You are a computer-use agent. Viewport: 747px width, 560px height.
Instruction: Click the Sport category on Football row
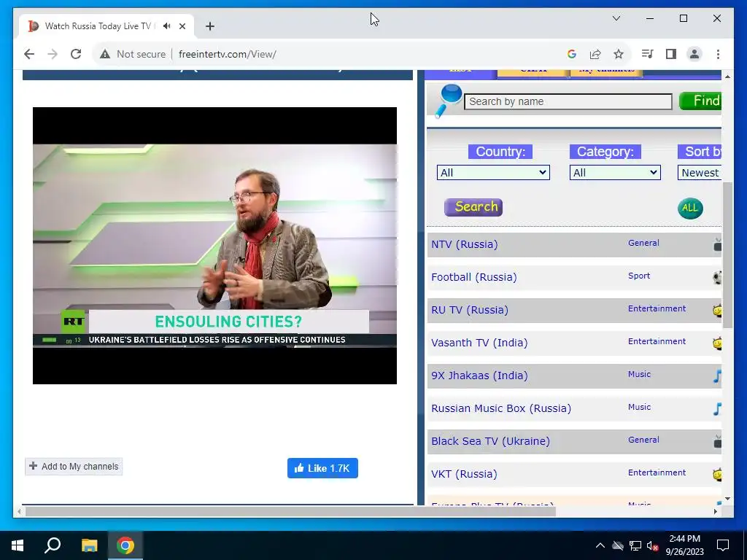coord(639,276)
